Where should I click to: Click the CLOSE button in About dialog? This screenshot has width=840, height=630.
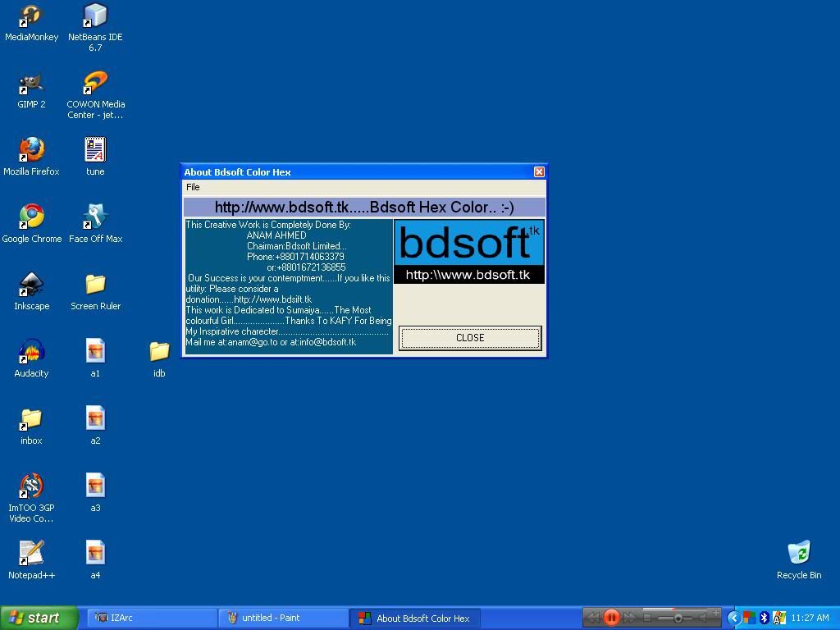[469, 338]
